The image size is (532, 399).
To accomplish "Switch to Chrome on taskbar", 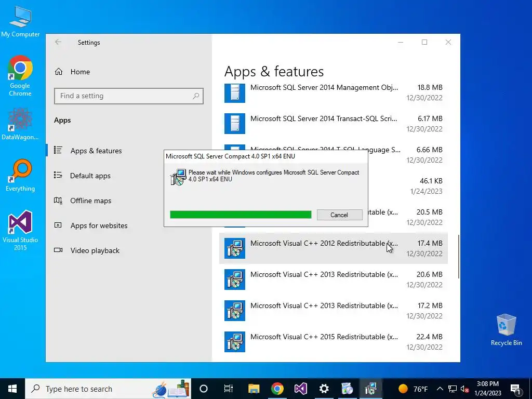I will [277, 389].
